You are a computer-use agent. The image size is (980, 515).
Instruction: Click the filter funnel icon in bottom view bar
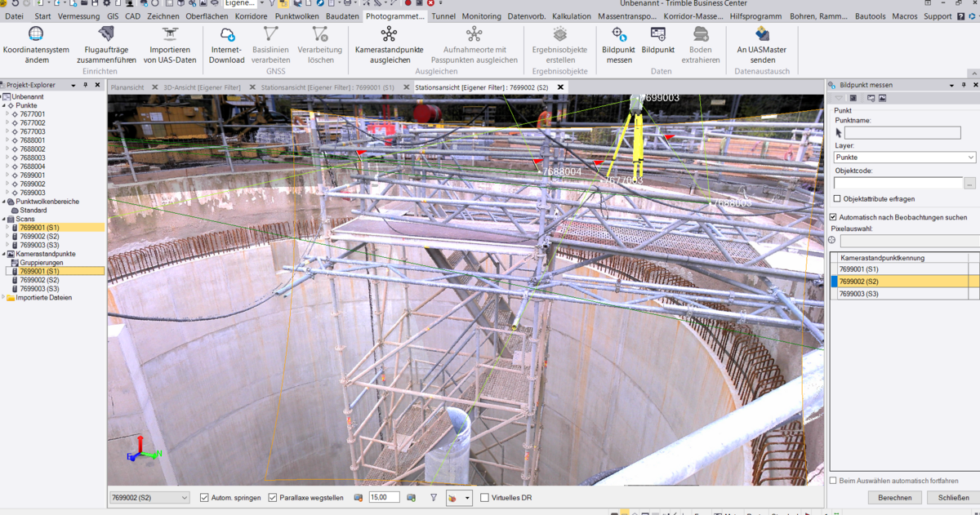pos(434,497)
